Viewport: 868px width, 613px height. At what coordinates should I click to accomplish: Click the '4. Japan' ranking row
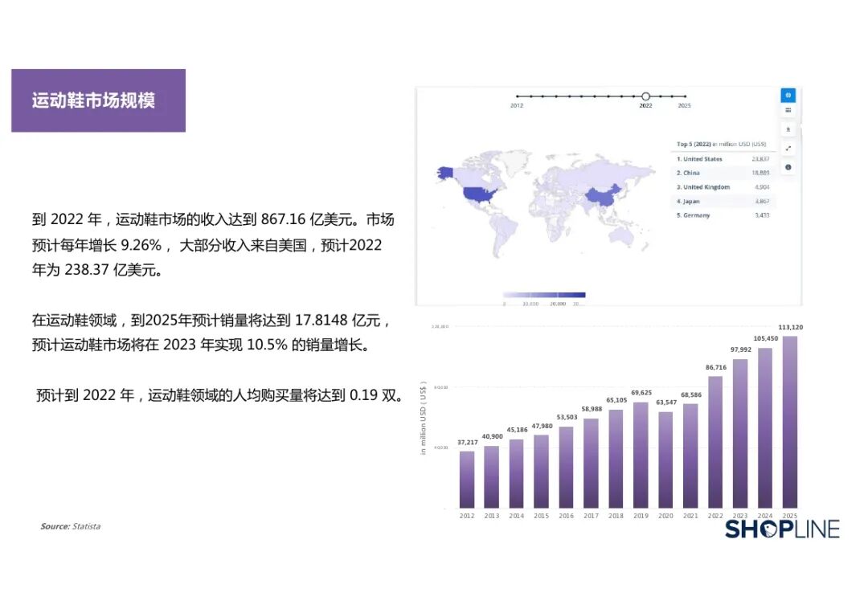723,202
